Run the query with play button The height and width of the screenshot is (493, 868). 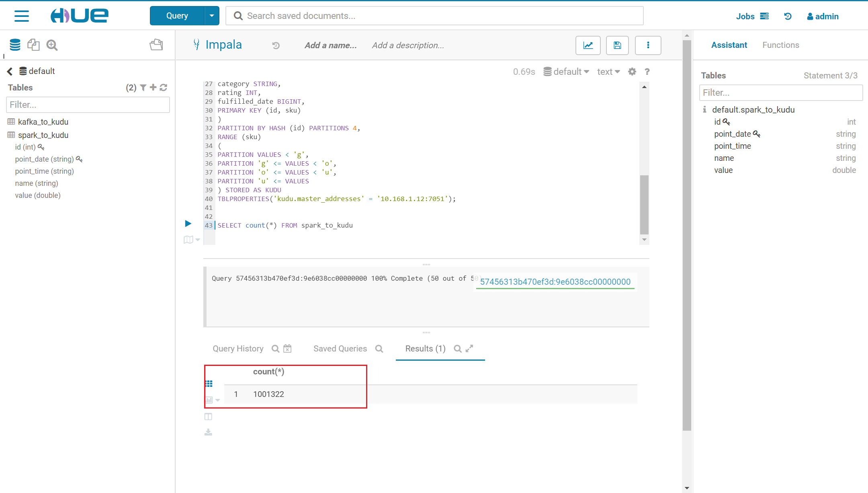(x=188, y=224)
